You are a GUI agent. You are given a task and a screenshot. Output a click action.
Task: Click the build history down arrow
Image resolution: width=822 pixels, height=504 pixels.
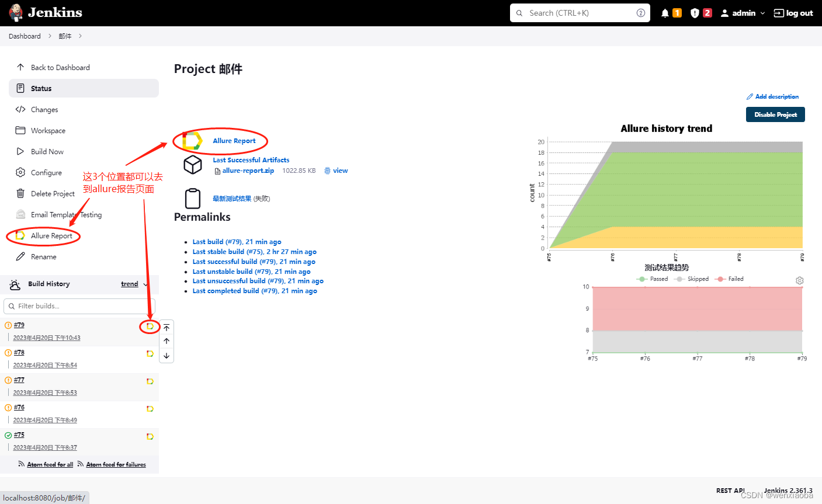167,355
